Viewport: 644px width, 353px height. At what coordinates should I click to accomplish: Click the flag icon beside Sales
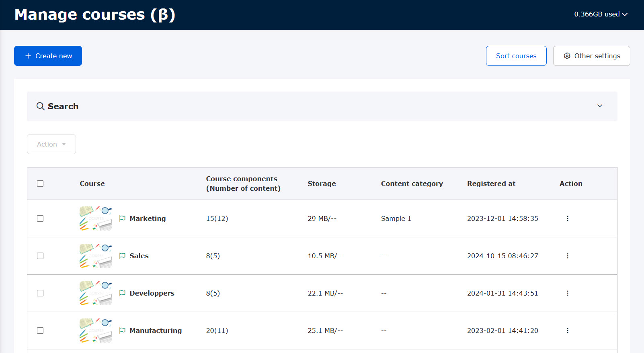[x=123, y=256]
